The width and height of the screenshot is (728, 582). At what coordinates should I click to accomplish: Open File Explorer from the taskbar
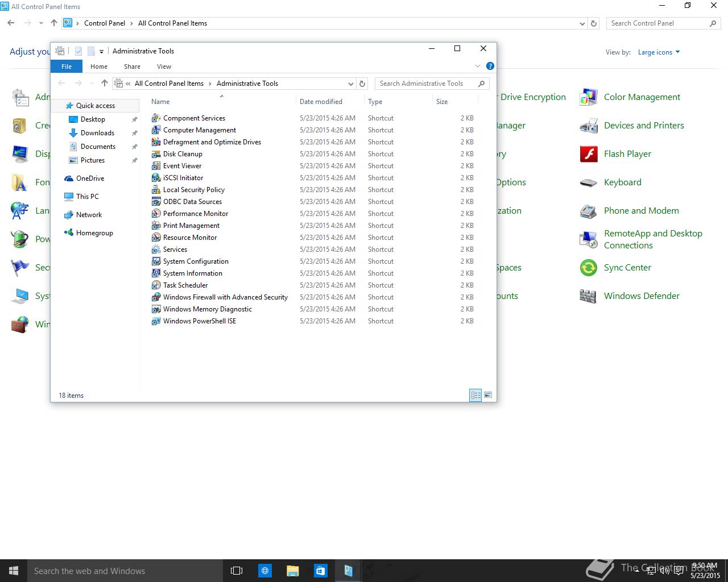(292, 571)
